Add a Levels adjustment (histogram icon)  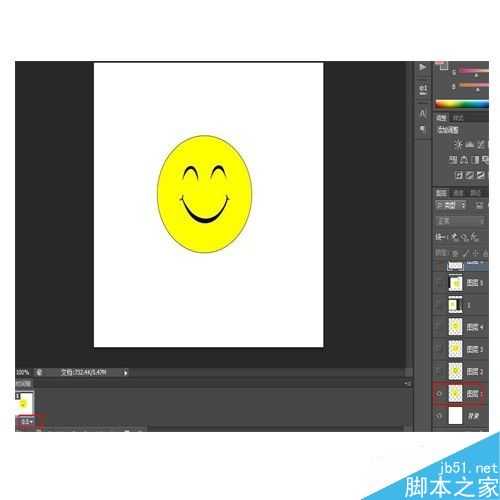click(470, 144)
